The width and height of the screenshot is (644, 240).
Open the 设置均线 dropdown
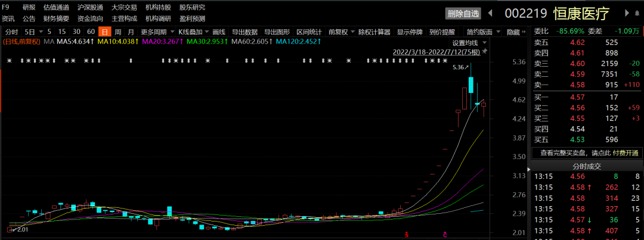pyautogui.click(x=470, y=43)
